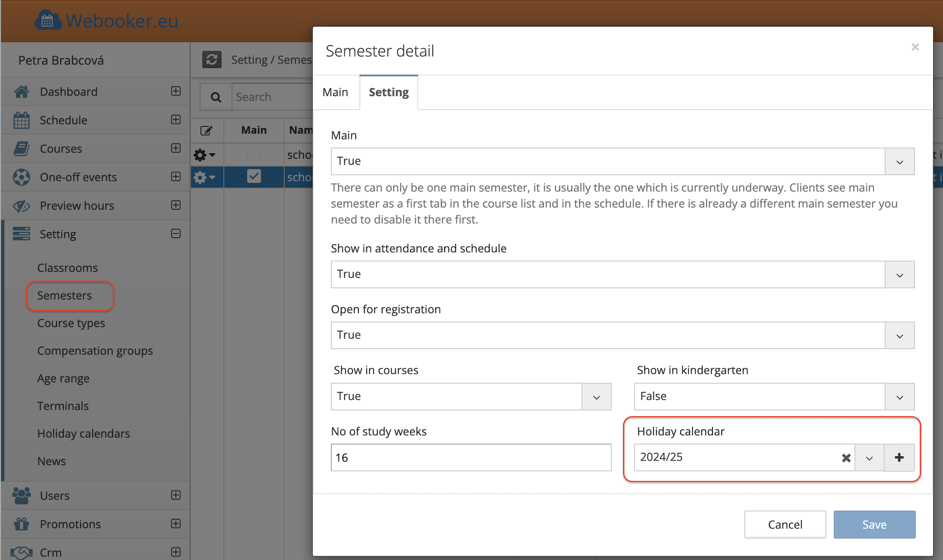
Task: Open the gear menu on the first semester row
Action: (204, 155)
